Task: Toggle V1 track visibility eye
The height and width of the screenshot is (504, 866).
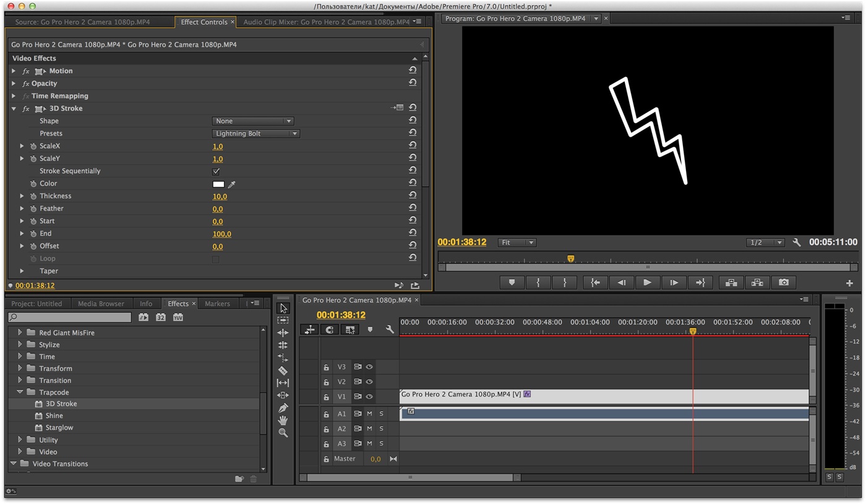Action: 369,396
